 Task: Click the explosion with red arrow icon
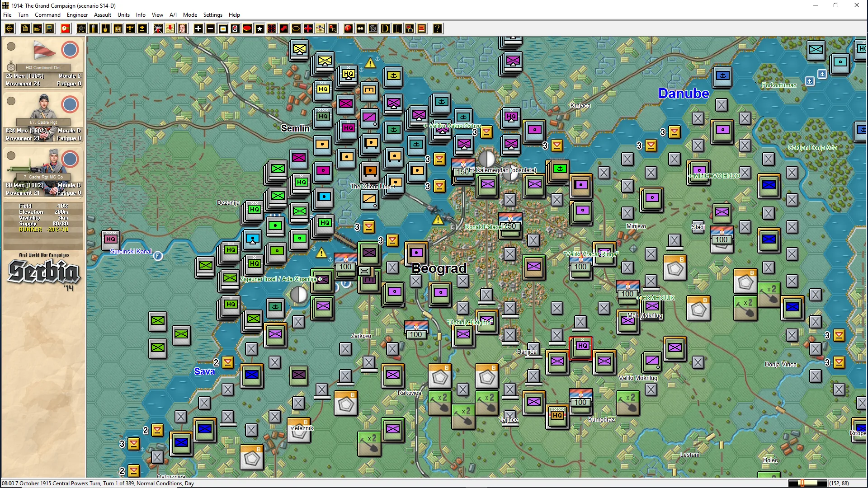coord(158,29)
